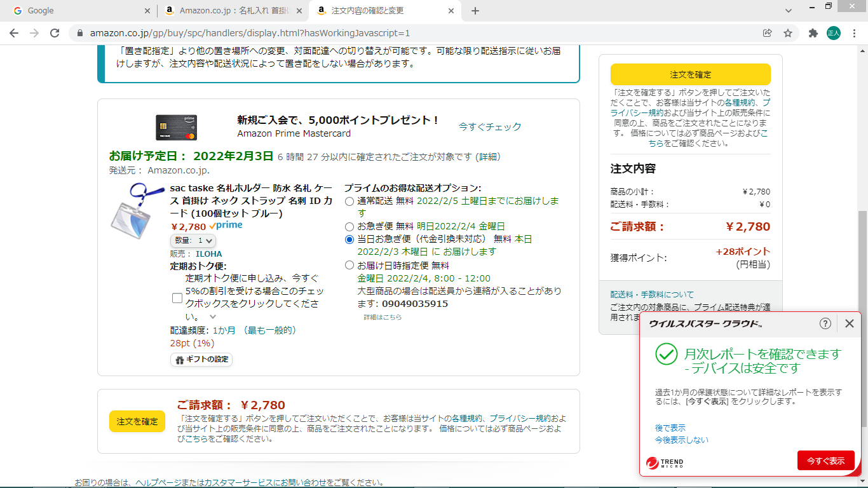Open the 数量 quantity dropdown

(x=193, y=241)
